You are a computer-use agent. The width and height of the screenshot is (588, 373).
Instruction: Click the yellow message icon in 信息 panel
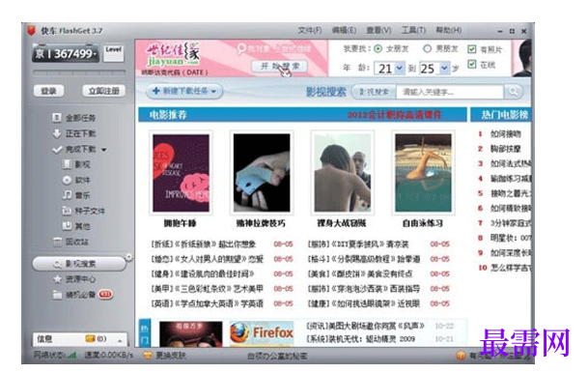(x=90, y=339)
